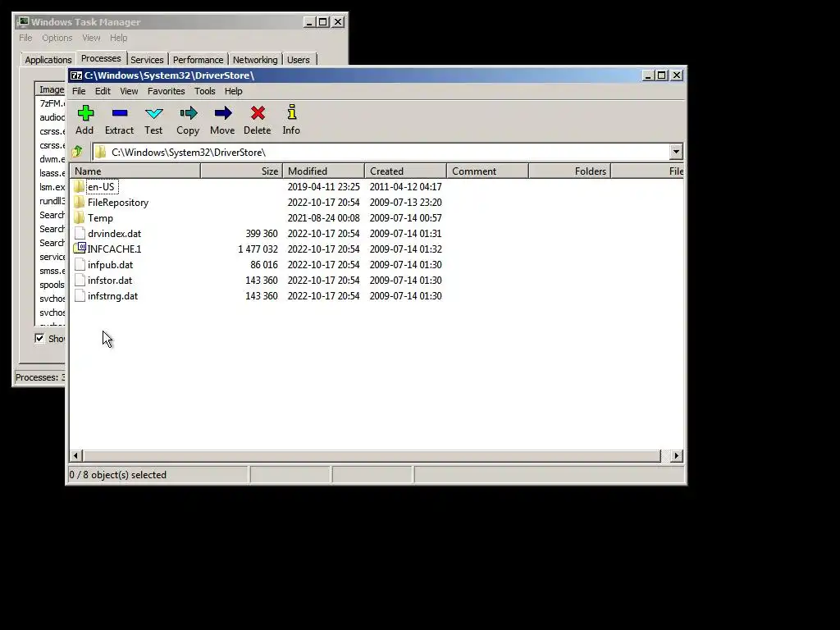Open the Edit menu in 7-Zip
Image resolution: width=840 pixels, height=630 pixels.
pos(103,91)
